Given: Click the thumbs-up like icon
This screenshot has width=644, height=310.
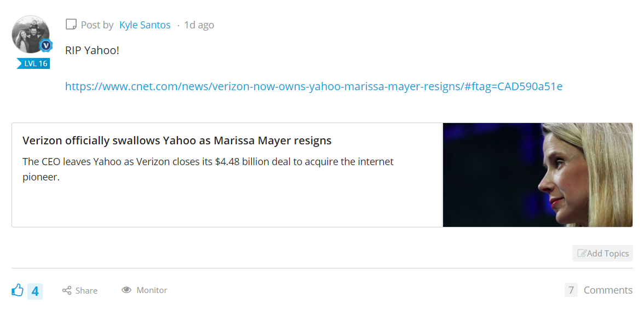Looking at the screenshot, I should pos(18,290).
